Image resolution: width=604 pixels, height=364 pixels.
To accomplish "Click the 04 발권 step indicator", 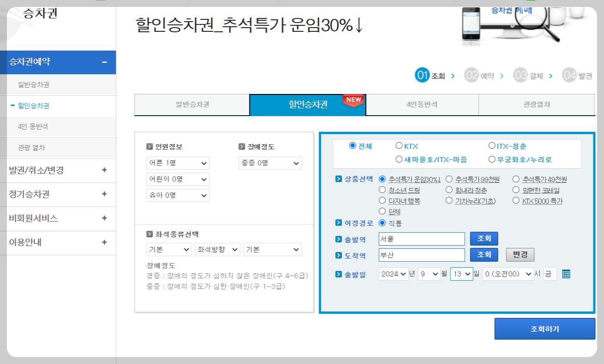I will click(577, 75).
